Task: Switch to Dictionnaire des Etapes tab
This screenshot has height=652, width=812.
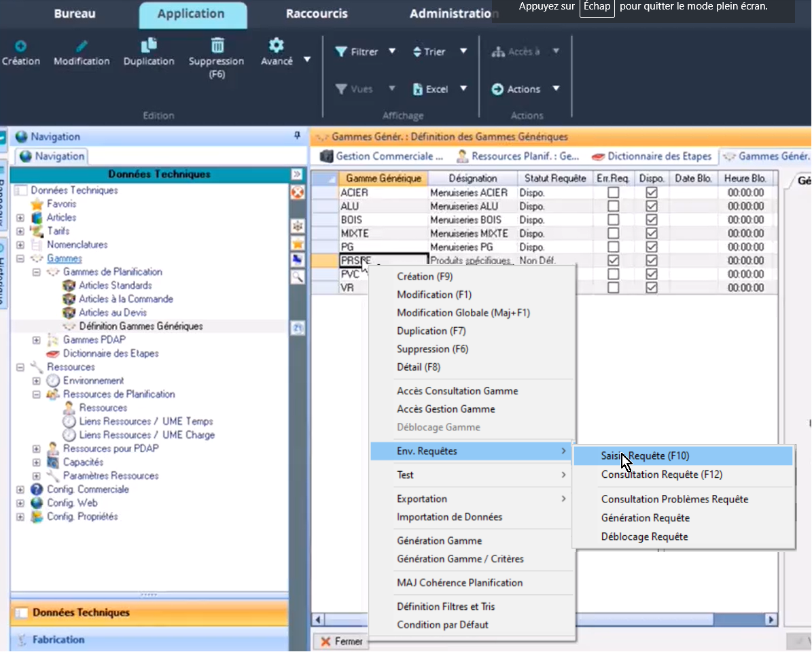Action: (x=652, y=156)
